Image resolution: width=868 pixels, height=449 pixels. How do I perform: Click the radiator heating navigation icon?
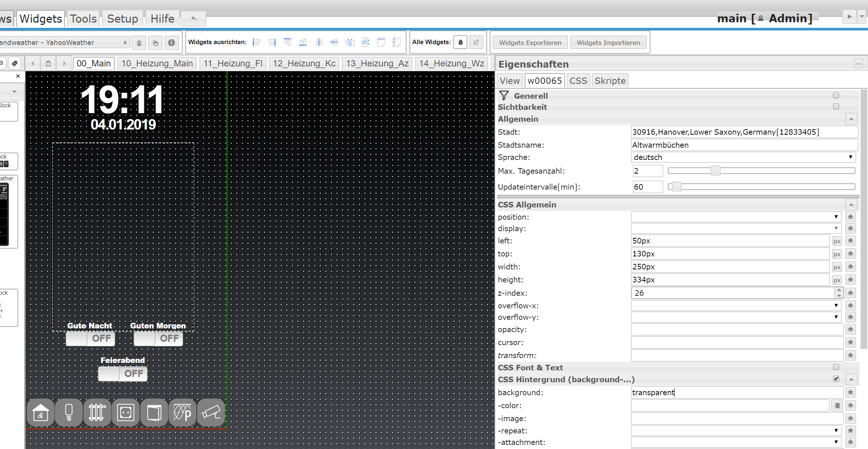[97, 412]
